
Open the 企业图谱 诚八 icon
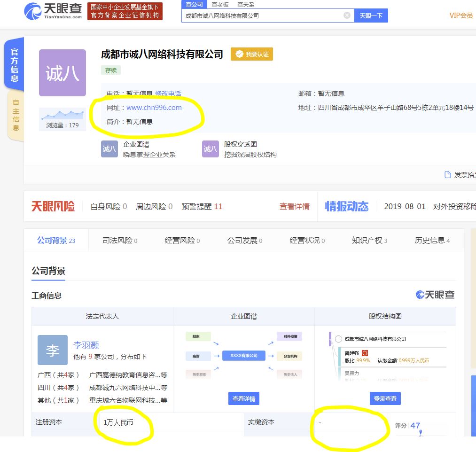(109, 149)
